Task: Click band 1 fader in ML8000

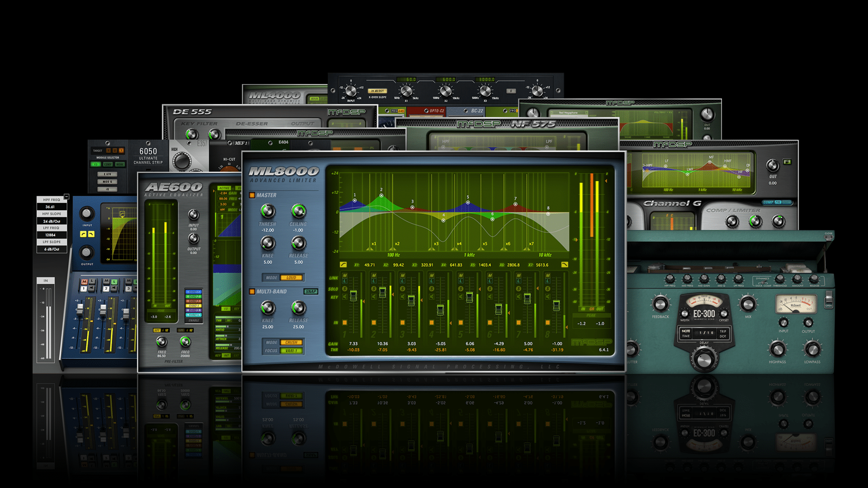Action: point(354,296)
